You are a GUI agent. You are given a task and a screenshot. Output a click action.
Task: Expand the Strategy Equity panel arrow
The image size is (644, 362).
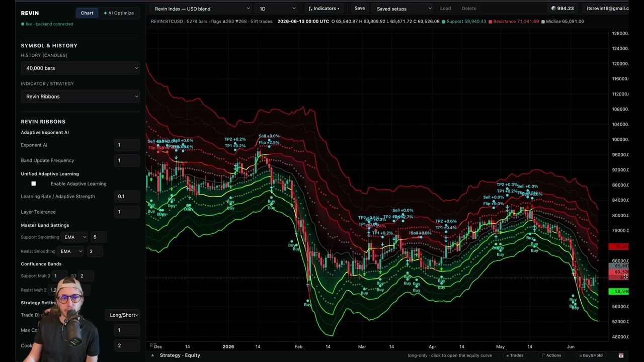click(x=153, y=355)
